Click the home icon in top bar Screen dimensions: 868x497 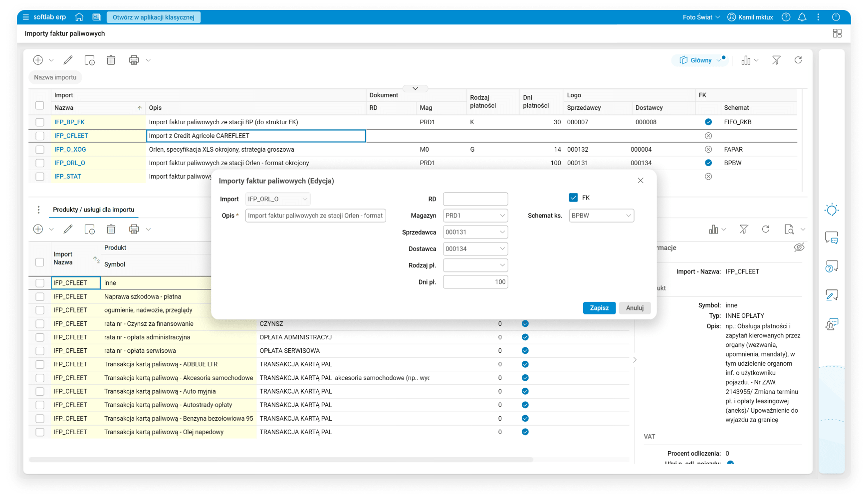[x=79, y=17]
